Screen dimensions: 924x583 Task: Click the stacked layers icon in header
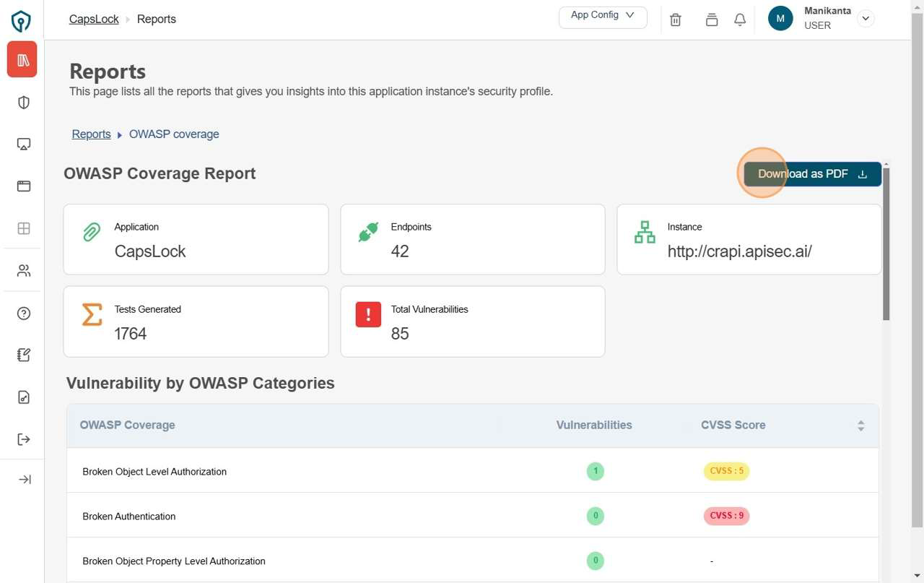[712, 20]
